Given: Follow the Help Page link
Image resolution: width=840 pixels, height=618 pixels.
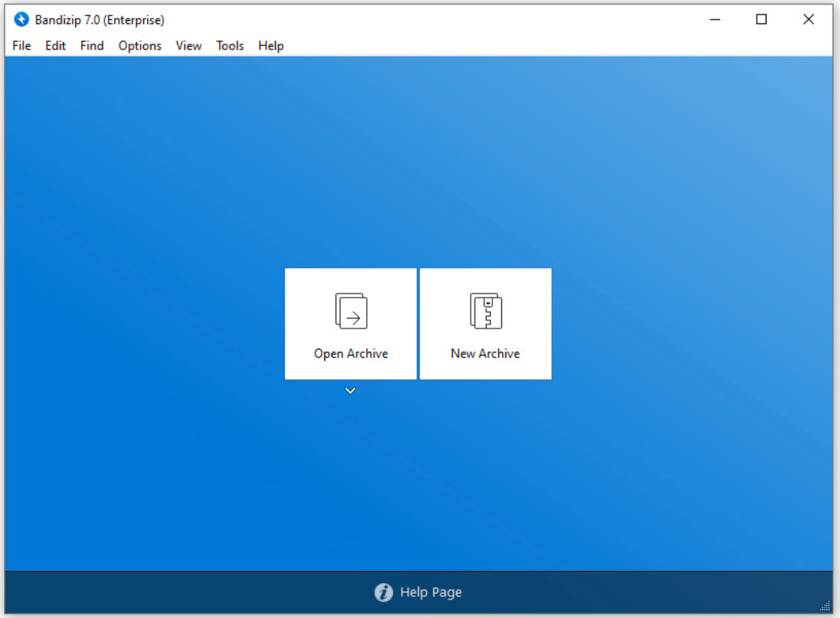Looking at the screenshot, I should pyautogui.click(x=431, y=593).
